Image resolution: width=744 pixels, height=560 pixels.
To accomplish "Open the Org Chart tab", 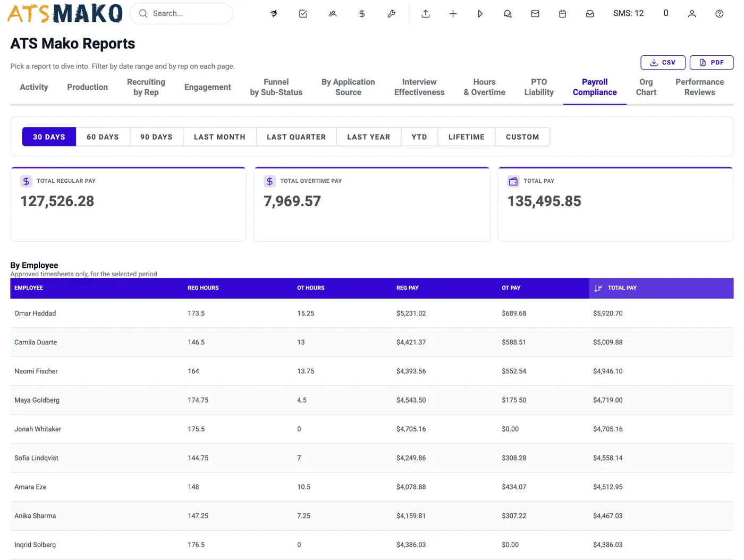I will click(646, 87).
